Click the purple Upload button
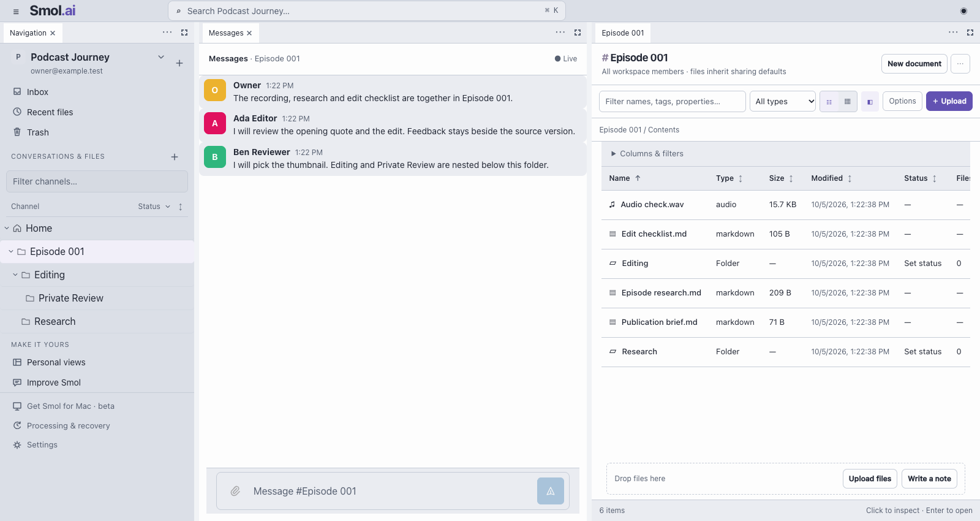This screenshot has height=521, width=980. click(x=949, y=101)
